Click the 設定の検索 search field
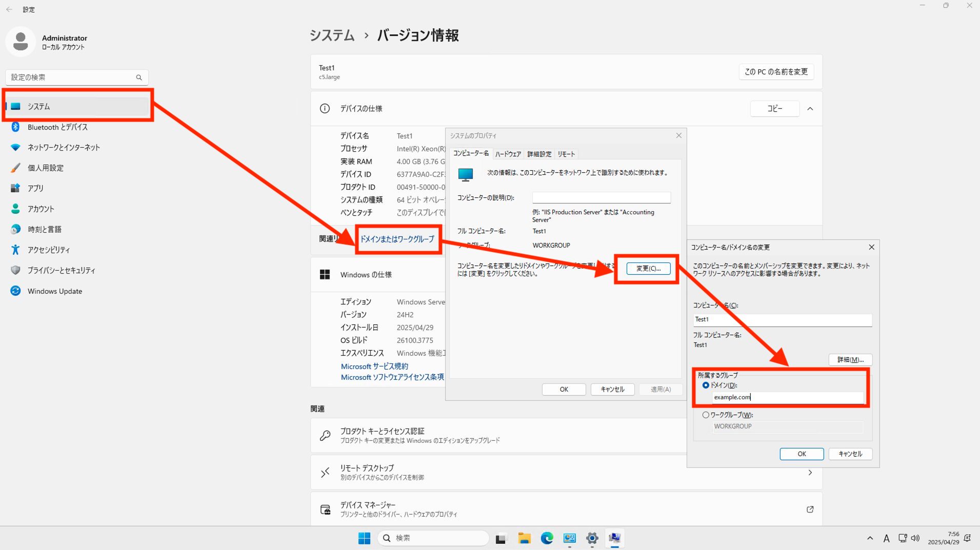Image resolution: width=980 pixels, height=550 pixels. 77,77
